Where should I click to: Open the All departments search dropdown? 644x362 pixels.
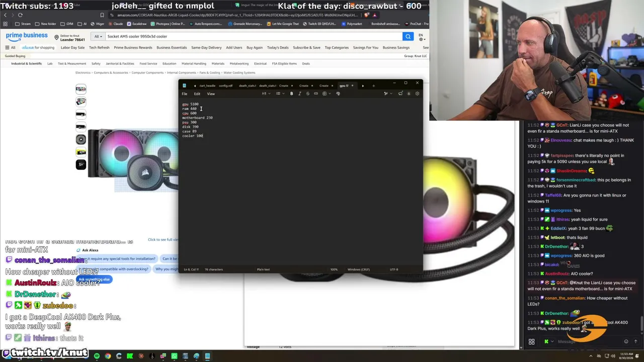98,36
